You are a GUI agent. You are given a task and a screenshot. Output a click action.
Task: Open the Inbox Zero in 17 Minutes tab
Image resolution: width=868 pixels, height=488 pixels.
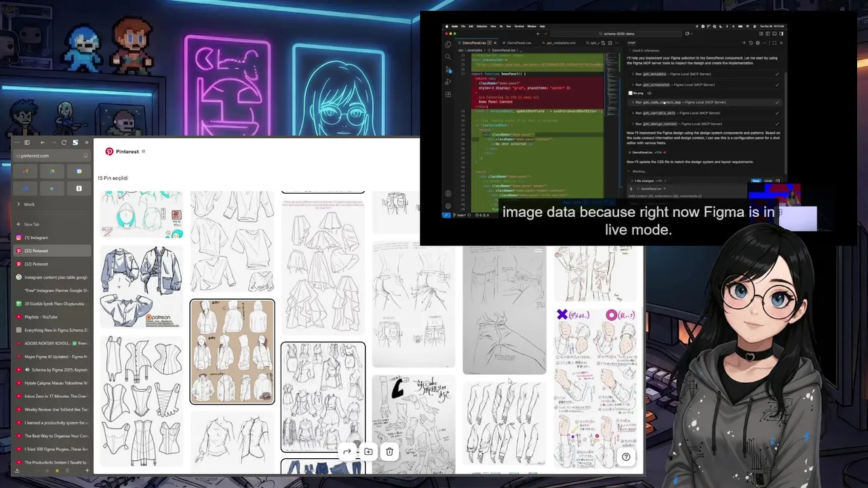(x=52, y=396)
